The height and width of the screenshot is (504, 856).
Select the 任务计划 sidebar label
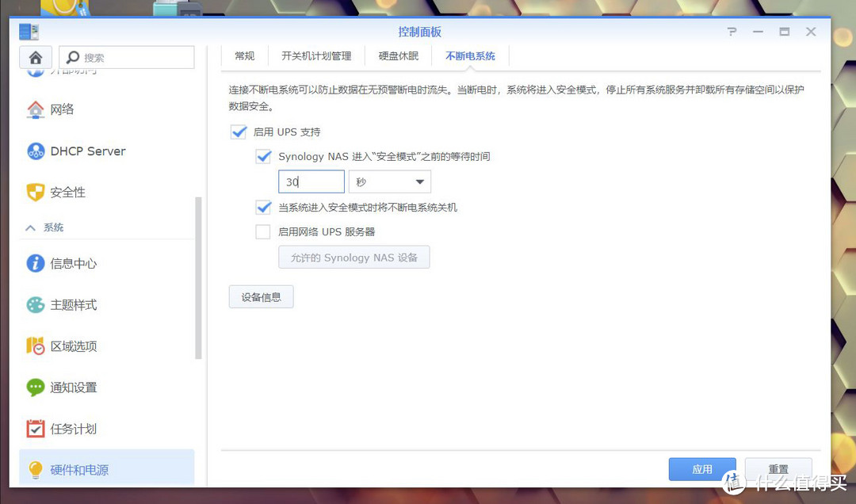pyautogui.click(x=74, y=429)
